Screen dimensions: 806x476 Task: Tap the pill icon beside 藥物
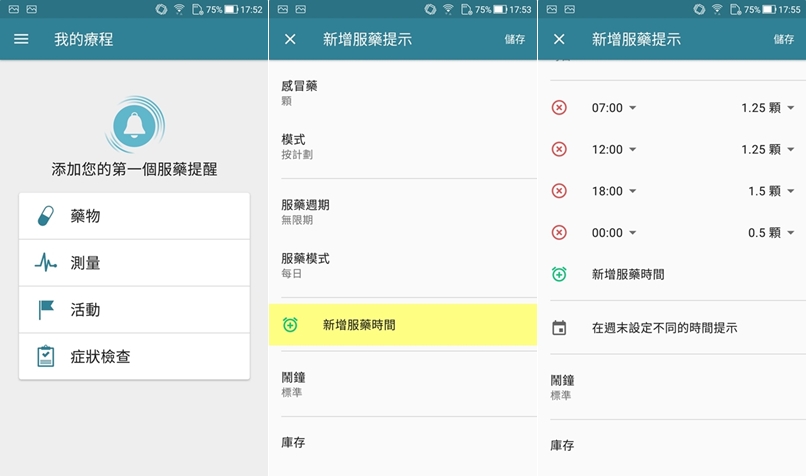(x=46, y=216)
